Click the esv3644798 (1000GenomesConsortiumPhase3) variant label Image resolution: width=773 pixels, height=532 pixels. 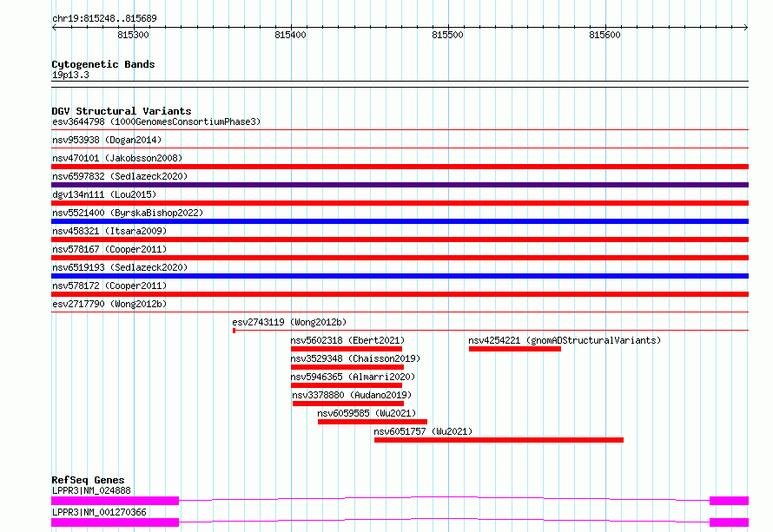tap(156, 122)
